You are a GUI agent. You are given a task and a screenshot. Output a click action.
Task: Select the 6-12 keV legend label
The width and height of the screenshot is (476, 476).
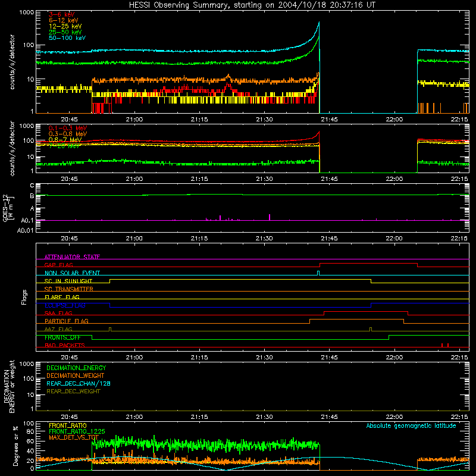click(64, 20)
